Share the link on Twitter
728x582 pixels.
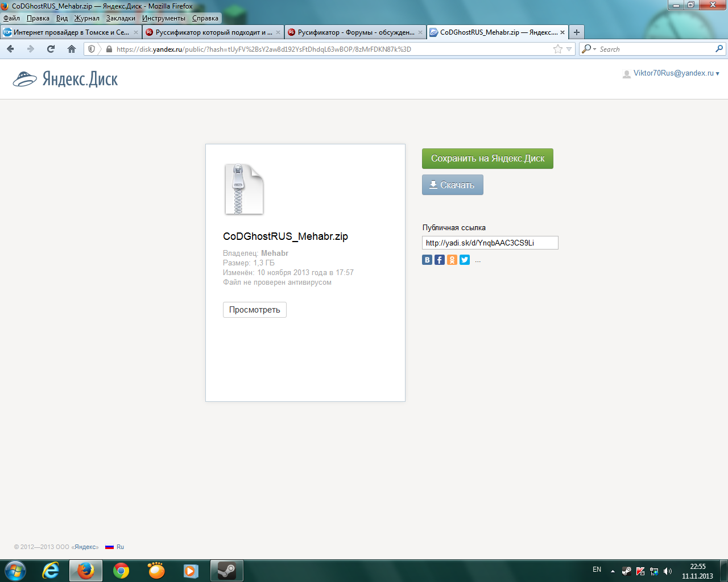(465, 260)
